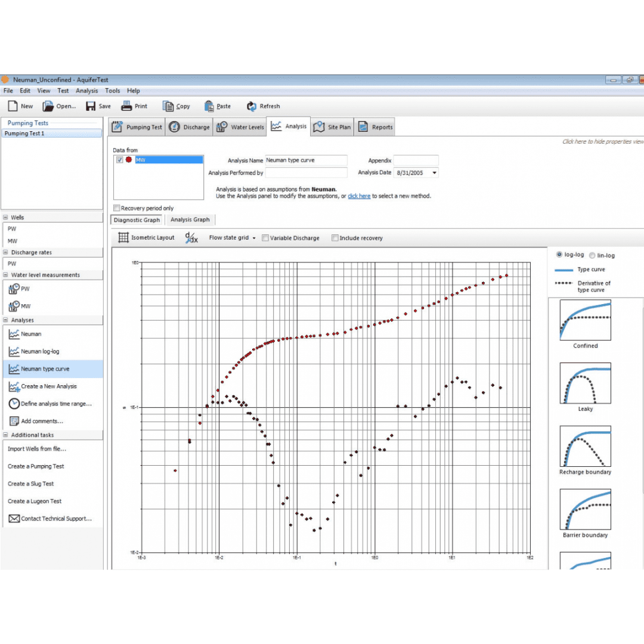This screenshot has height=644, width=644.
Task: Click the Save toolbar icon
Action: [91, 106]
